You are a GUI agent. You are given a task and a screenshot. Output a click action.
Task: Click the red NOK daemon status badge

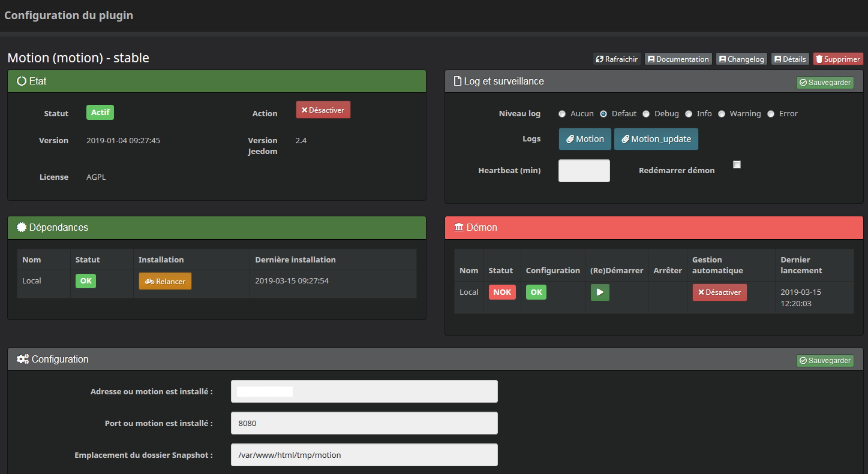click(x=502, y=292)
